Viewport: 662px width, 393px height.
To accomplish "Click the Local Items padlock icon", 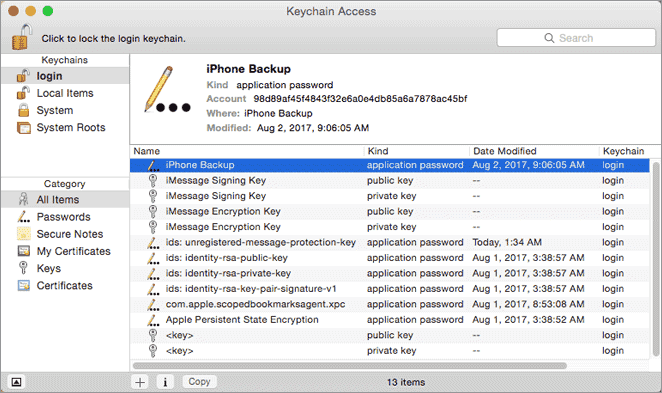I will tap(23, 93).
